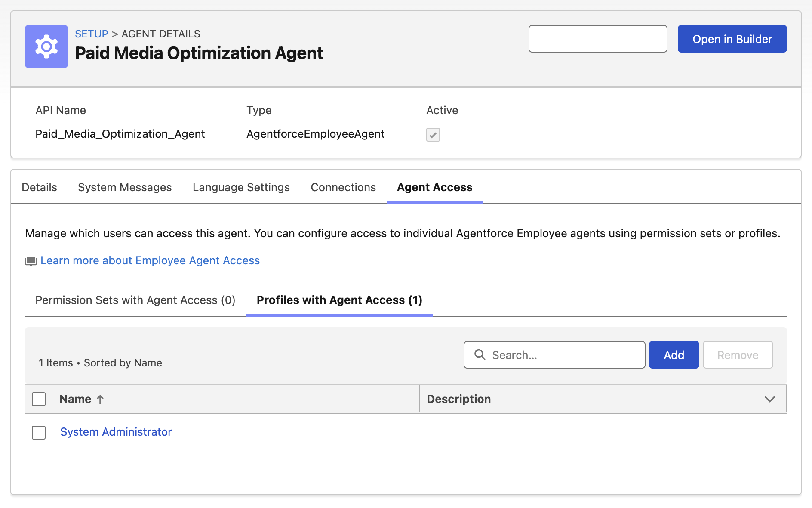
Task: Click the gear icon beside the agent name
Action: click(x=46, y=46)
